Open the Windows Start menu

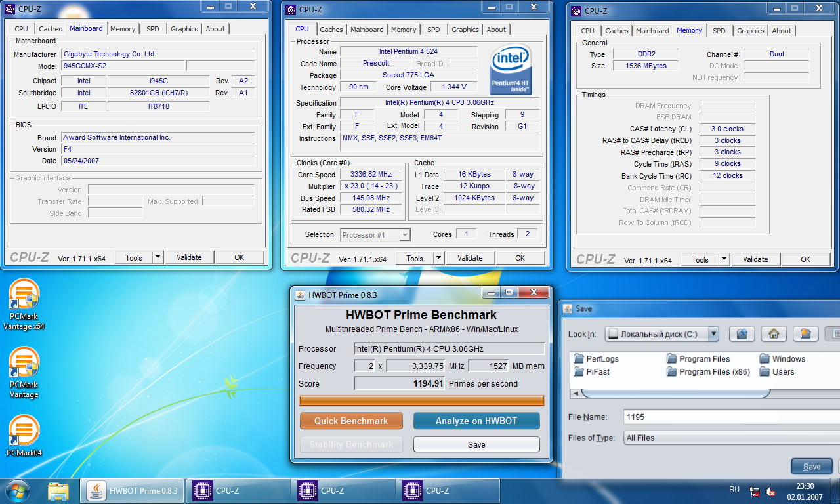[17, 491]
